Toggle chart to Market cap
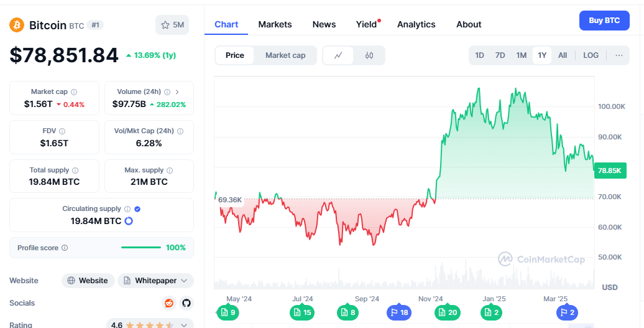 285,55
